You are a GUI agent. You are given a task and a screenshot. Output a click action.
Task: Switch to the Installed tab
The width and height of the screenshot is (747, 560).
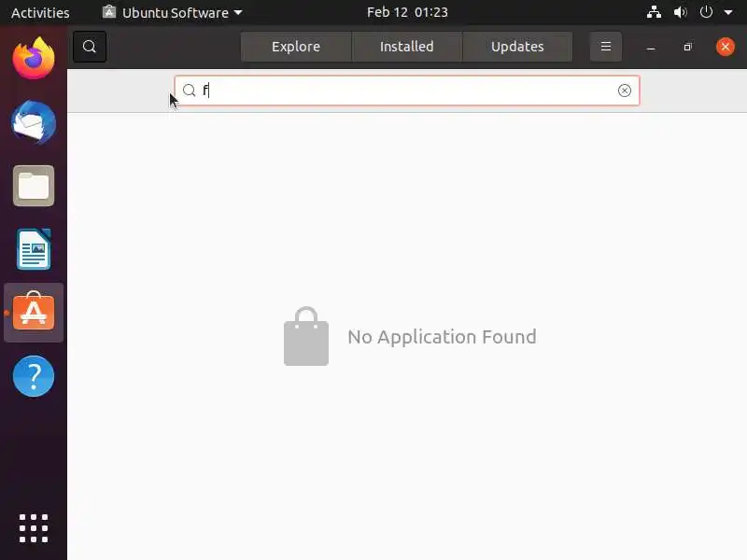407,47
